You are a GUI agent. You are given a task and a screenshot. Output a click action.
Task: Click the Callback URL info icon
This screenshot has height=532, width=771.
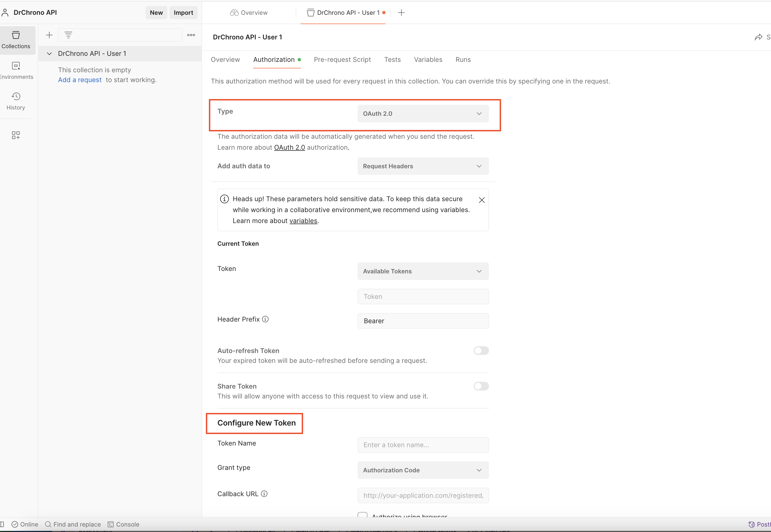pyautogui.click(x=264, y=494)
